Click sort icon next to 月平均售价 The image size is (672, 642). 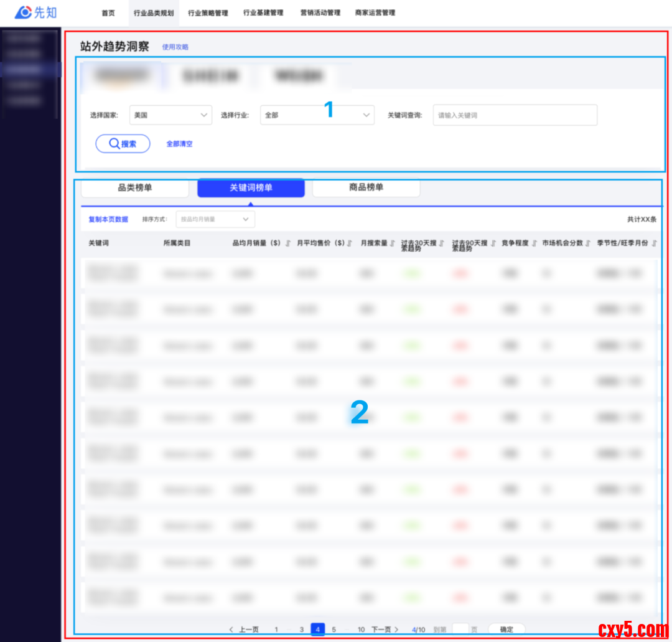tap(350, 243)
